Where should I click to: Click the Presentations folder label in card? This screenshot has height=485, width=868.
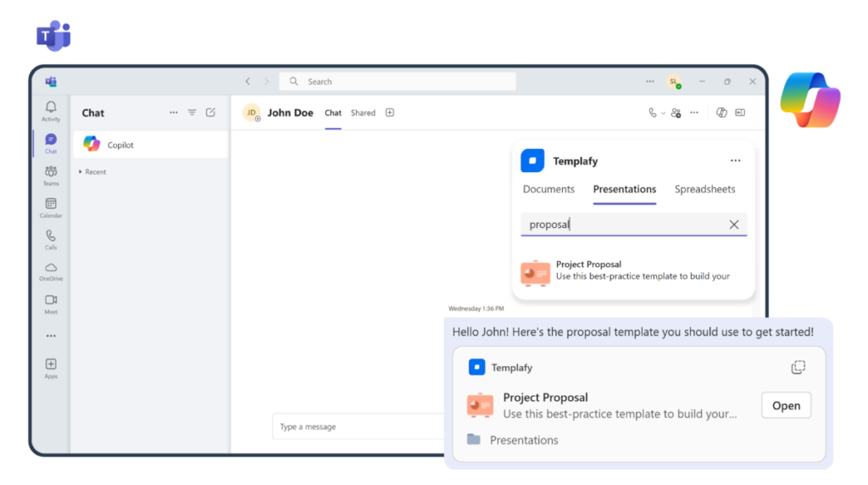pos(524,439)
